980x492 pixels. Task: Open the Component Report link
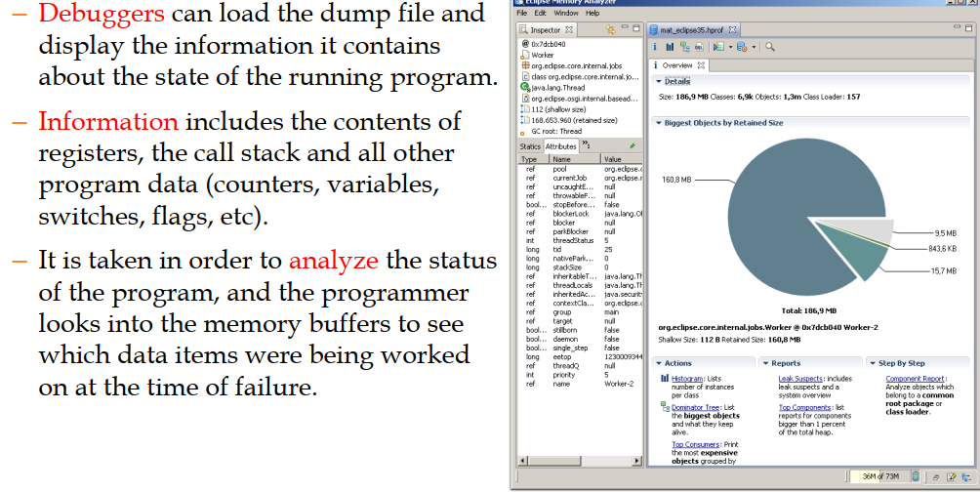[915, 379]
